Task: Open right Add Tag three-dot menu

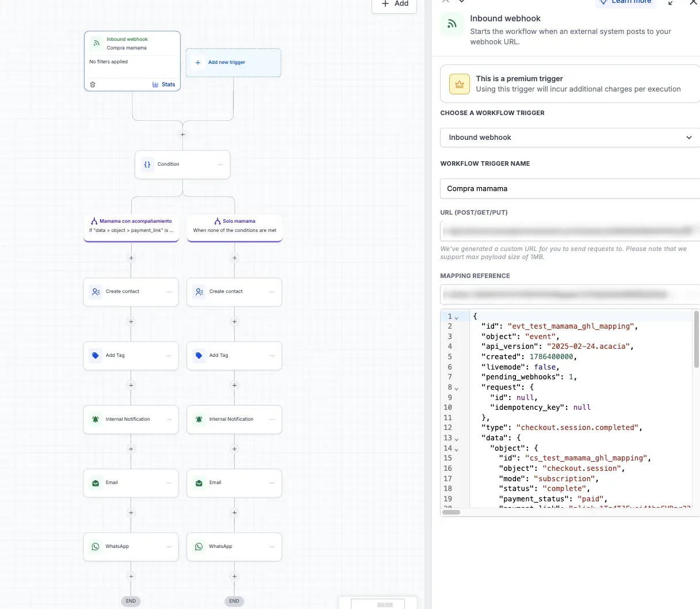Action: [272, 356]
